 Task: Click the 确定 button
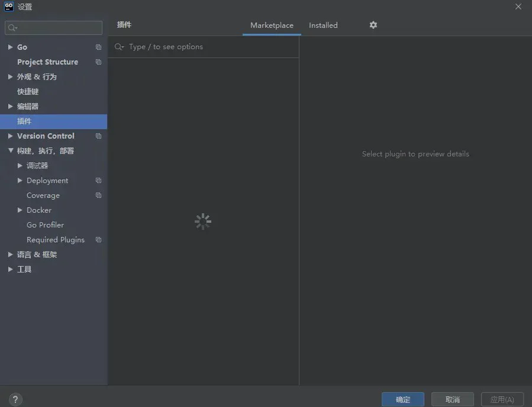[403, 399]
